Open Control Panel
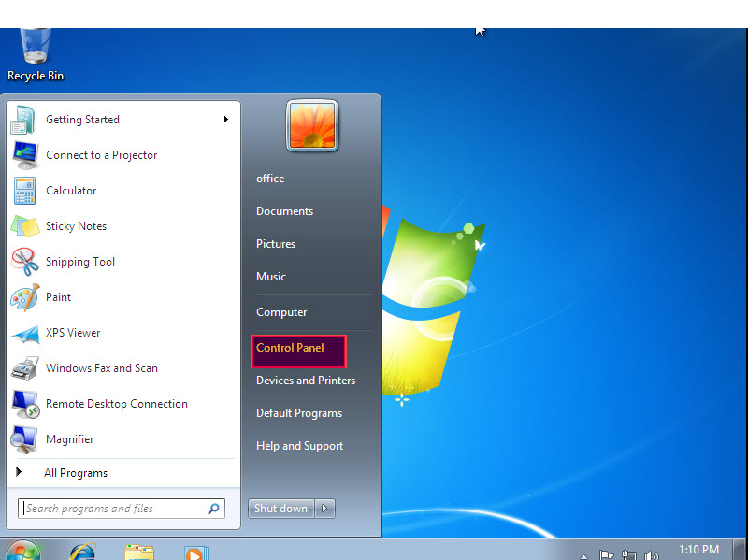The image size is (748, 560). pos(298,352)
